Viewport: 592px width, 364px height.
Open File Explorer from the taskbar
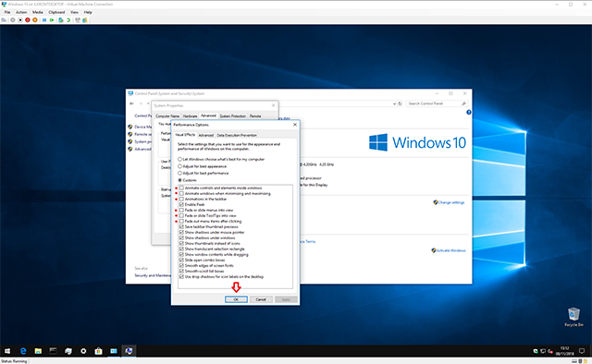[x=38, y=351]
